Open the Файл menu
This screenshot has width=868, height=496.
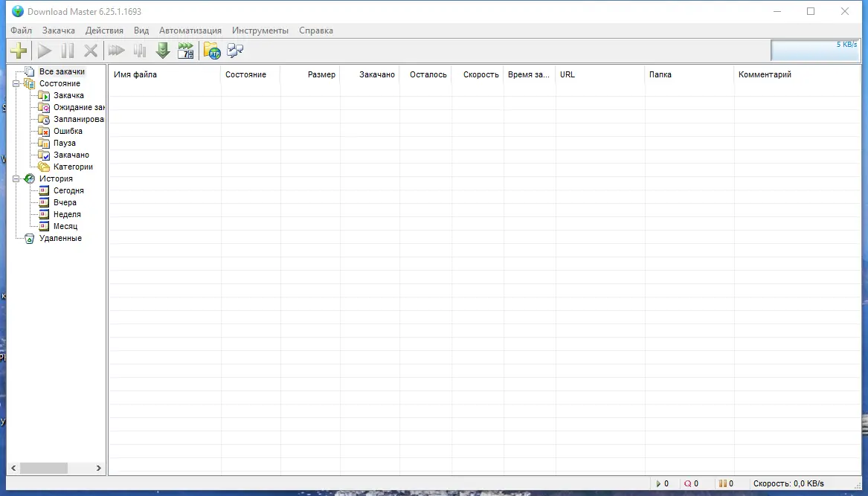21,30
